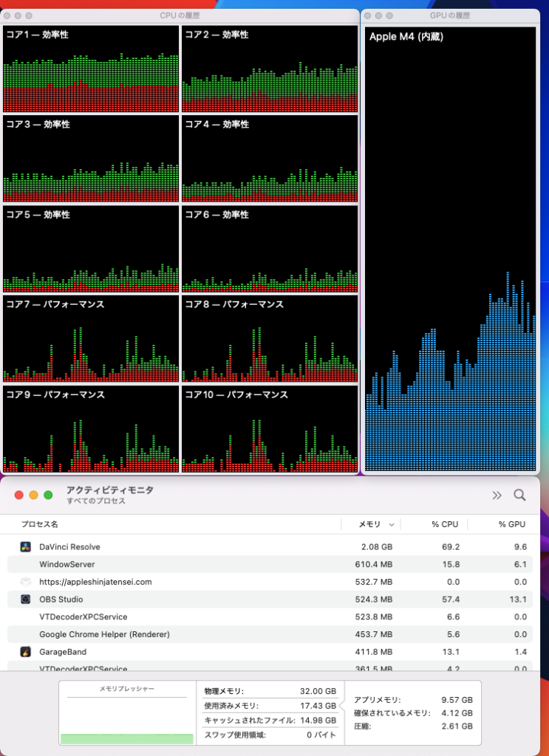Click the アクティビティモニタ window title
This screenshot has height=756, width=549.
(x=110, y=490)
